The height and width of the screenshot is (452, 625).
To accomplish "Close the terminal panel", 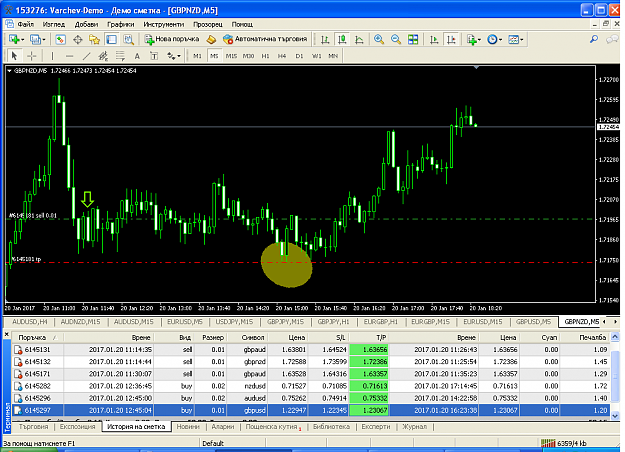I will 7,334.
